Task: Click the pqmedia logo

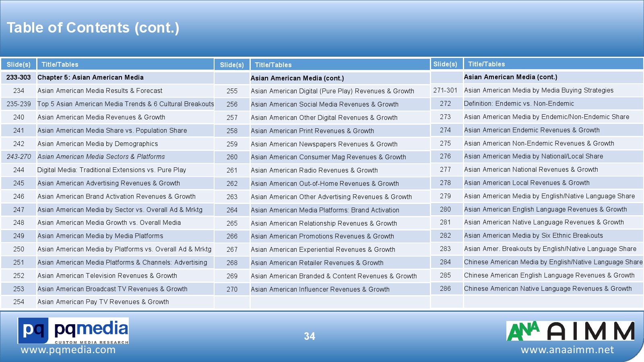Action: 73,331
